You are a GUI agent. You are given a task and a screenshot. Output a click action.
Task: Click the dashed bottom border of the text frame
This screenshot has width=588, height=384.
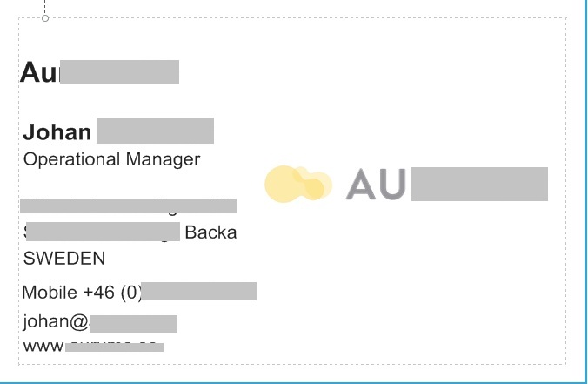292,364
